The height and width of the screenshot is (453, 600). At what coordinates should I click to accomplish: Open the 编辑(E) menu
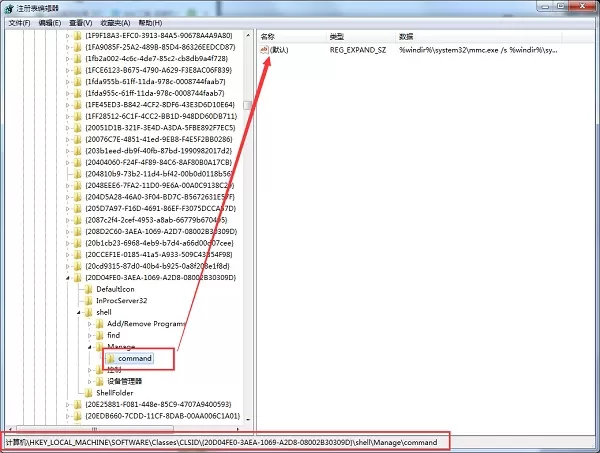click(x=50, y=23)
